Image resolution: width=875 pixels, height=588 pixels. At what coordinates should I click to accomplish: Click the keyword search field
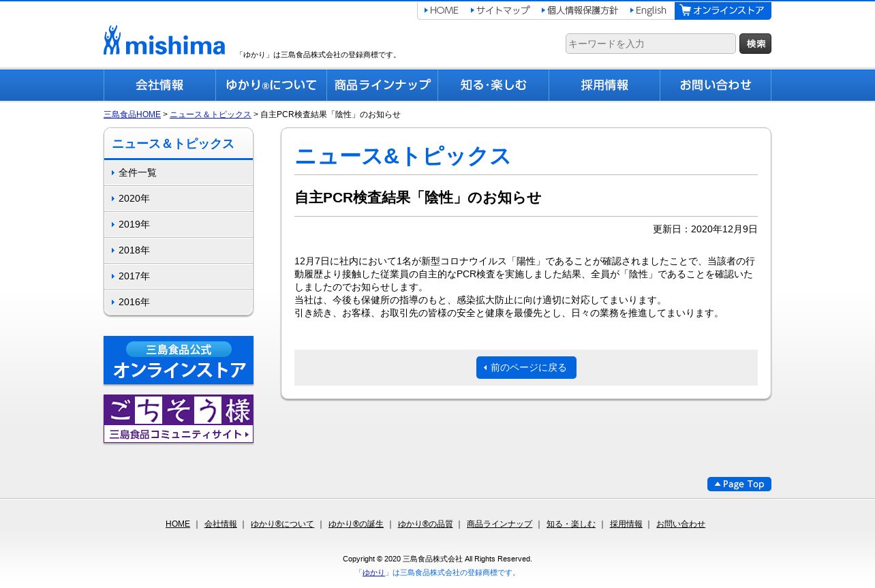pyautogui.click(x=651, y=44)
